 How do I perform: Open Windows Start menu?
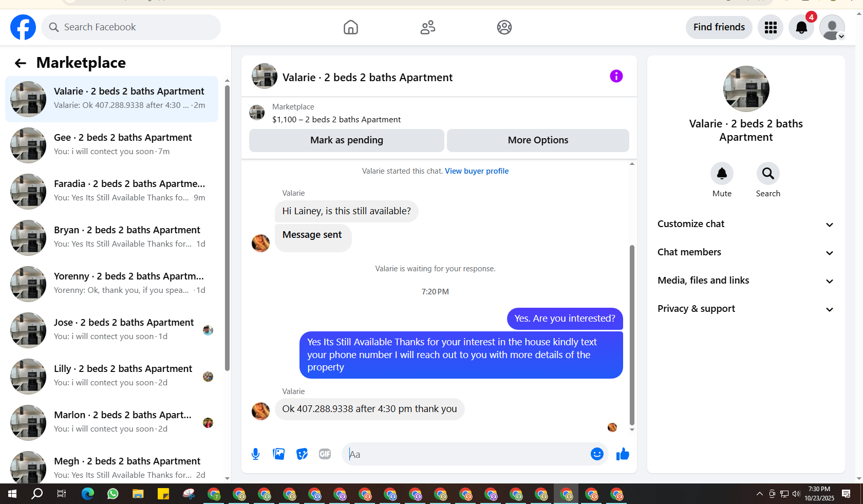point(12,494)
